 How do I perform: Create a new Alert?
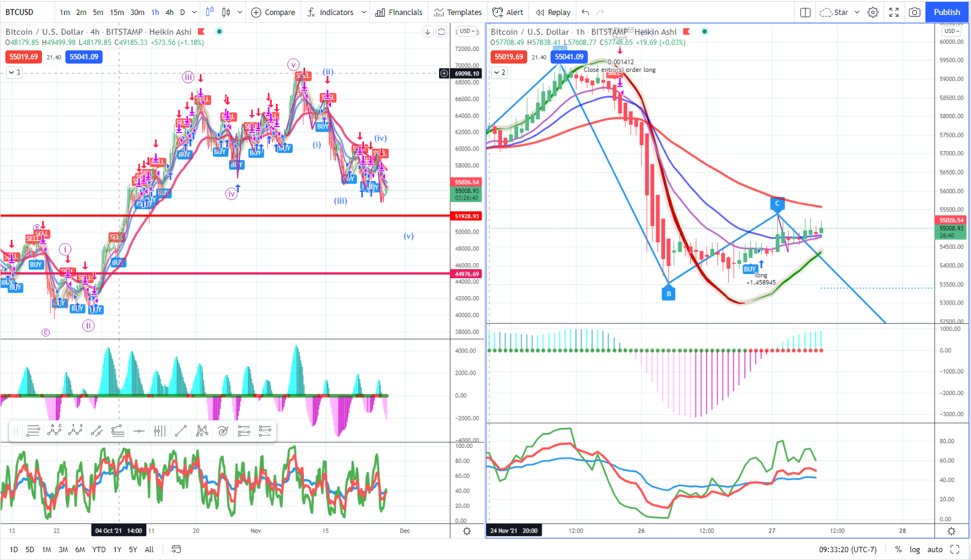(x=507, y=12)
